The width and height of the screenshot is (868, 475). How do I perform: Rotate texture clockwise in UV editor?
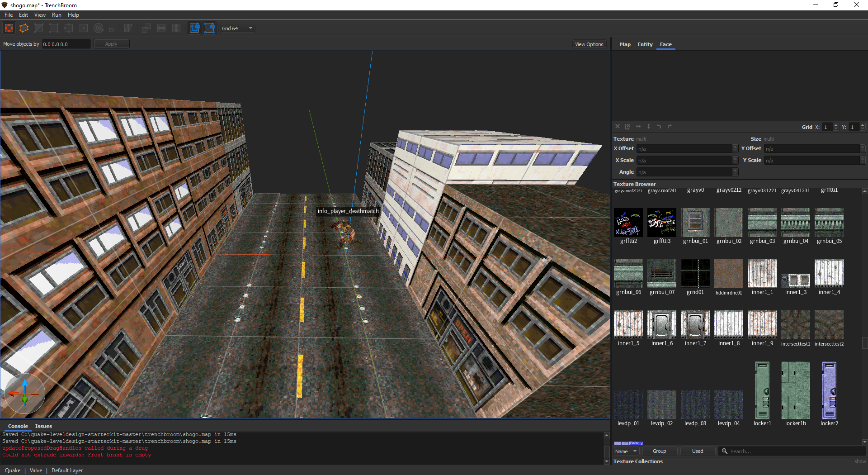tap(670, 127)
